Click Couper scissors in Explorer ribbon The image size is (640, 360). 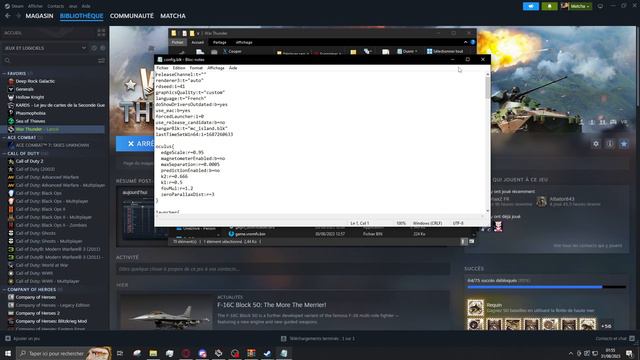click(232, 51)
